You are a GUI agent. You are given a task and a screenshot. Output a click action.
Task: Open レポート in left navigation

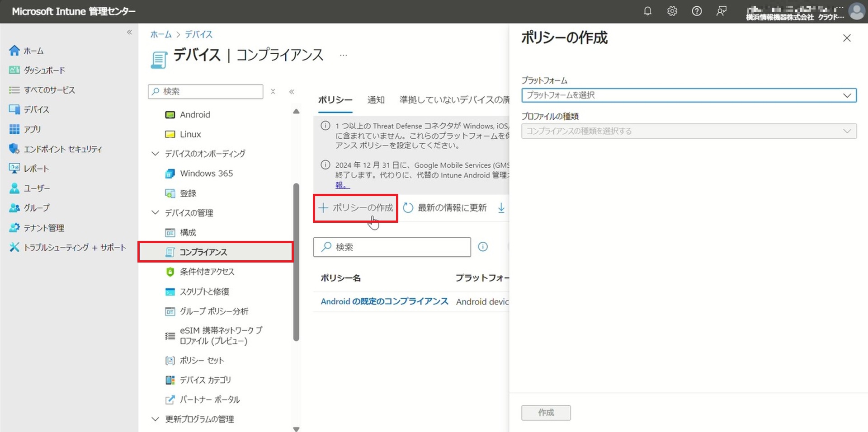click(29, 169)
